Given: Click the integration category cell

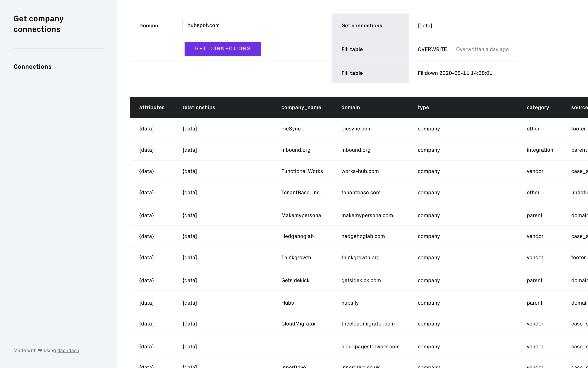Looking at the screenshot, I should pos(540,150).
